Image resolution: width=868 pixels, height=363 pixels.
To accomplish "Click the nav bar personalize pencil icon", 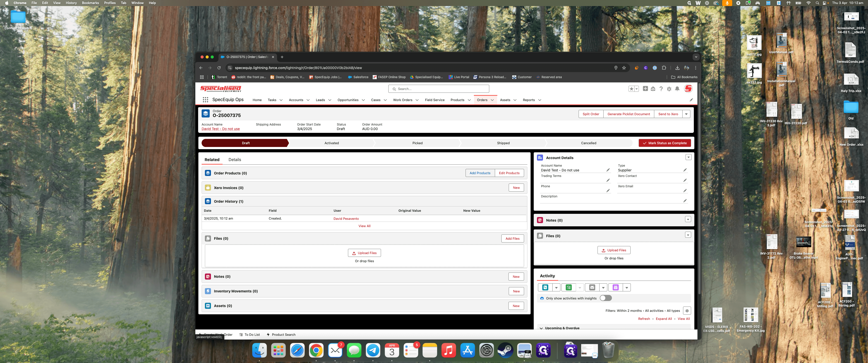I will tap(691, 100).
